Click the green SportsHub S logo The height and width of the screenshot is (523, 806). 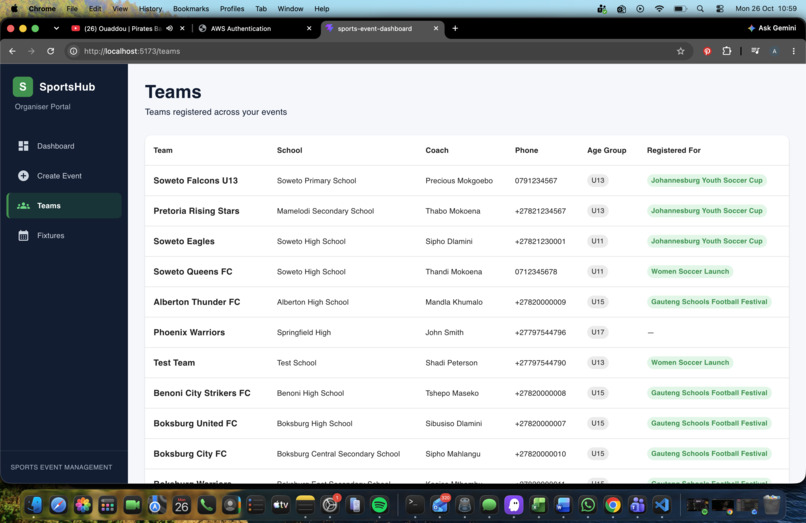(x=23, y=87)
